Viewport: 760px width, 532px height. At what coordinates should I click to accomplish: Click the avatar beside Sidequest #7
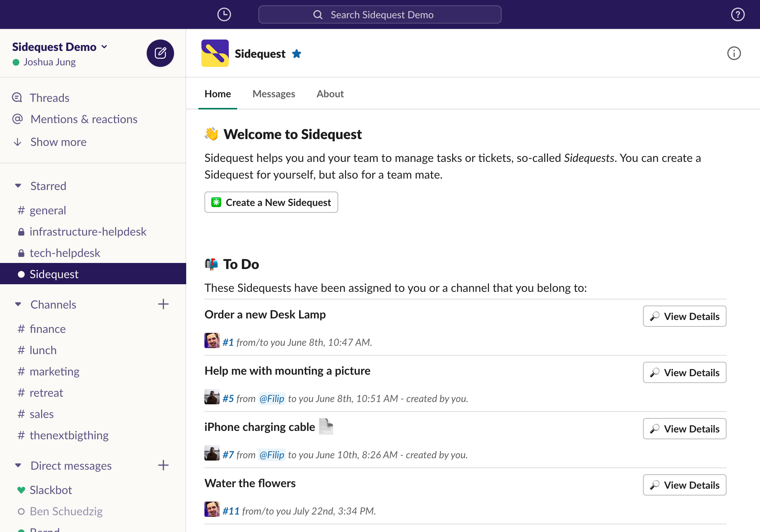click(x=212, y=453)
